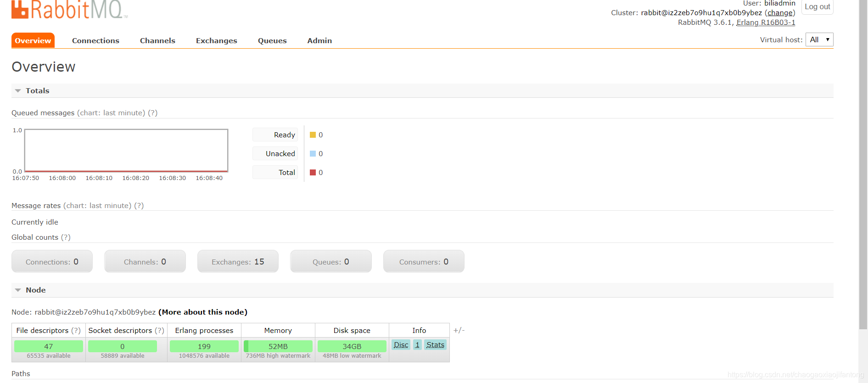Click the 58889 available text

123,356
